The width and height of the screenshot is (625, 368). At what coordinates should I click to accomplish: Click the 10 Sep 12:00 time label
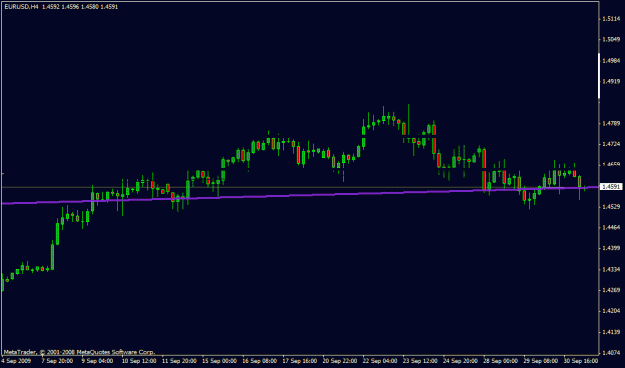(139, 361)
